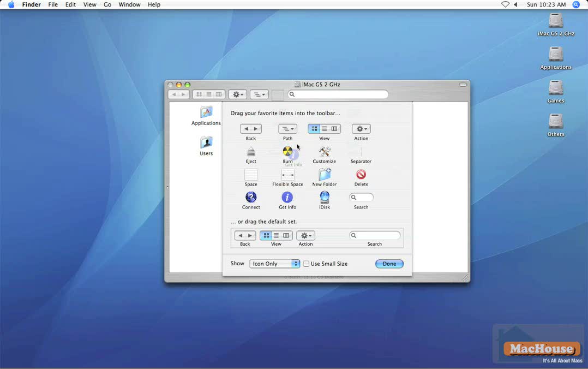
Task: Click the Action gear item in the palette
Action: 361,129
